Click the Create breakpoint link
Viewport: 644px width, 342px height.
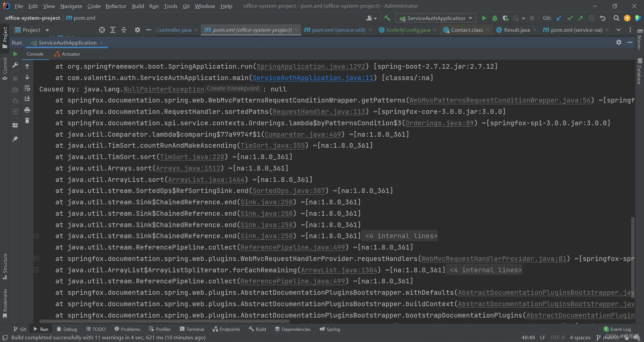pos(233,88)
